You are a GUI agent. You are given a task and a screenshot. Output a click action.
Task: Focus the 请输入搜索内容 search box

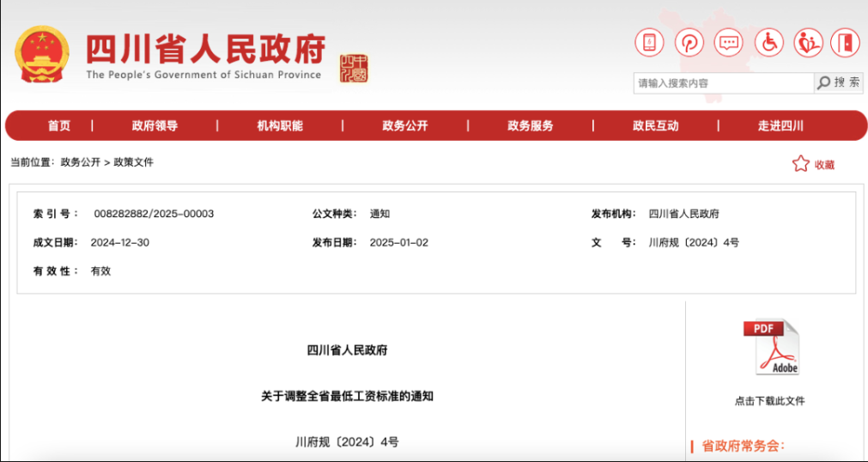click(724, 83)
